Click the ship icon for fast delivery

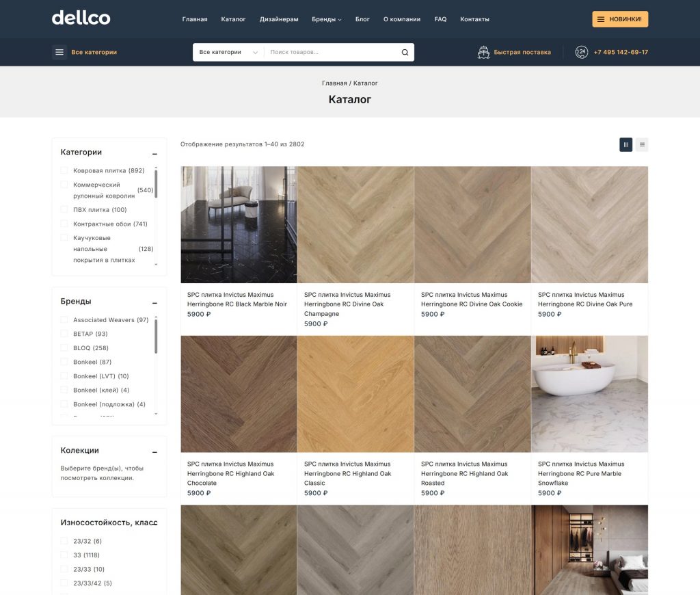(483, 52)
